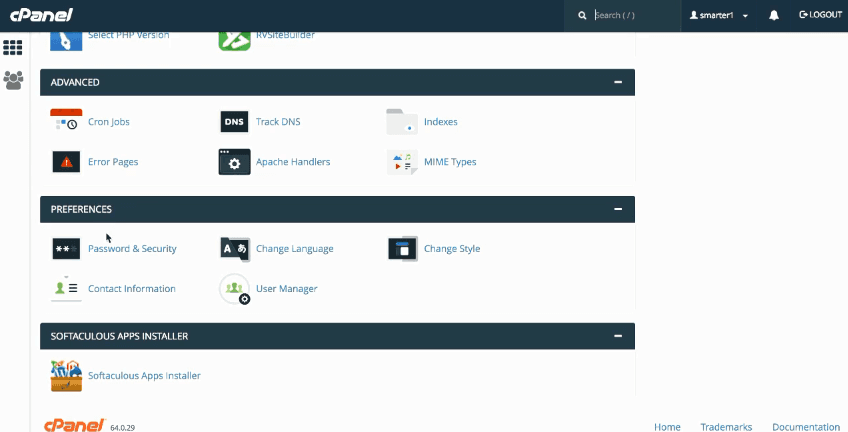848x432 pixels.
Task: Log out using the LOGOUT button
Action: (x=820, y=15)
